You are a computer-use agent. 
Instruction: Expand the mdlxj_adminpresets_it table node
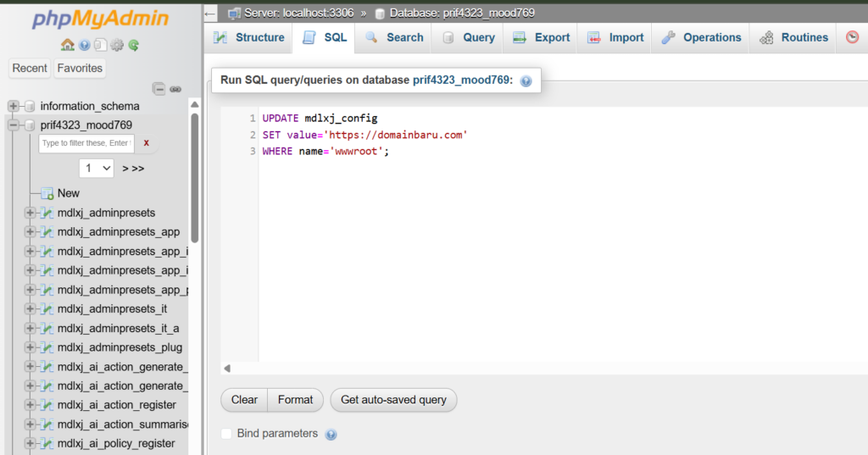31,309
